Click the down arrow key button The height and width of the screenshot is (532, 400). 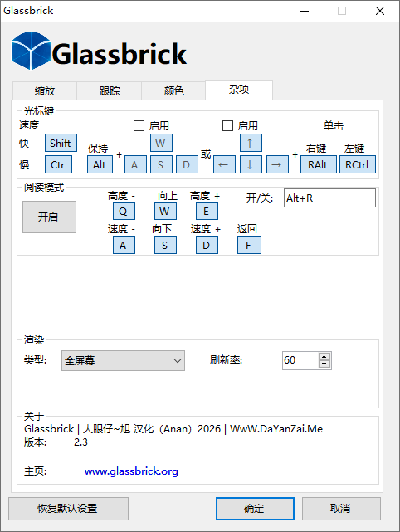pos(251,164)
